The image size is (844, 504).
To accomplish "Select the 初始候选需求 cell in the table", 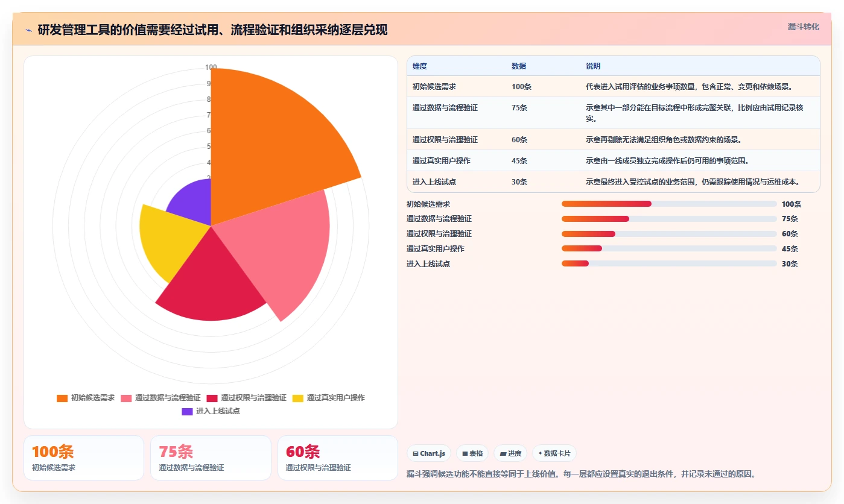I will tap(434, 87).
